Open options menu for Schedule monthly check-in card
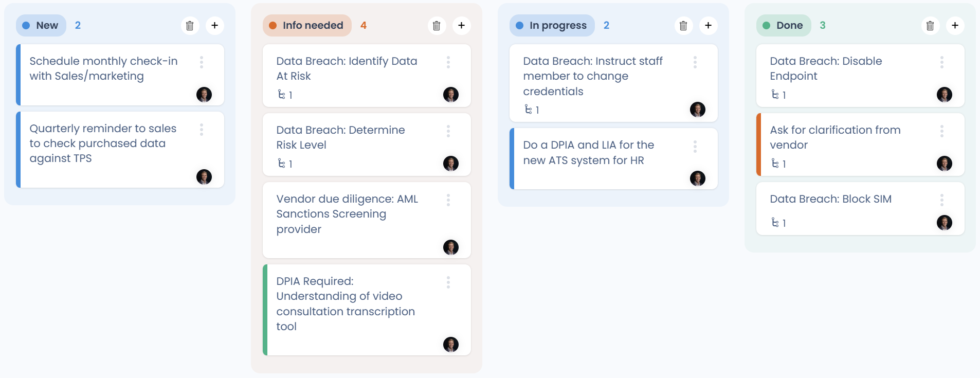Viewport: 980px width, 378px height. point(202,62)
